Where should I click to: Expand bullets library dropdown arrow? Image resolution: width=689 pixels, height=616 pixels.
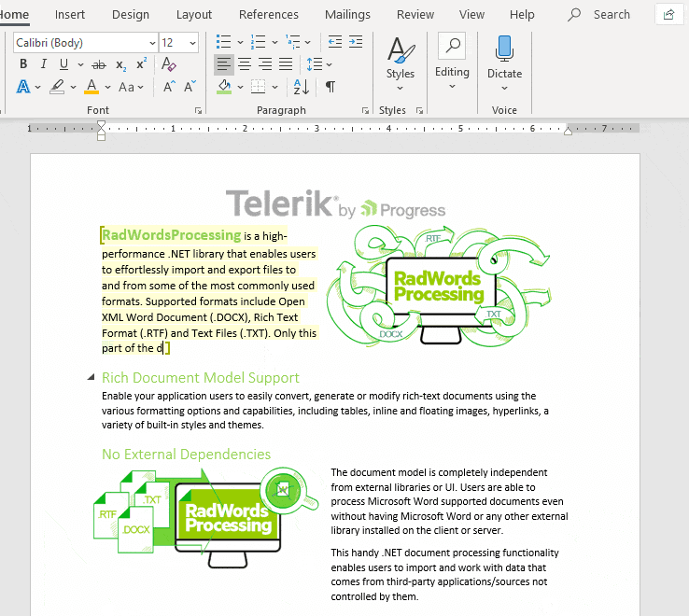pos(240,43)
